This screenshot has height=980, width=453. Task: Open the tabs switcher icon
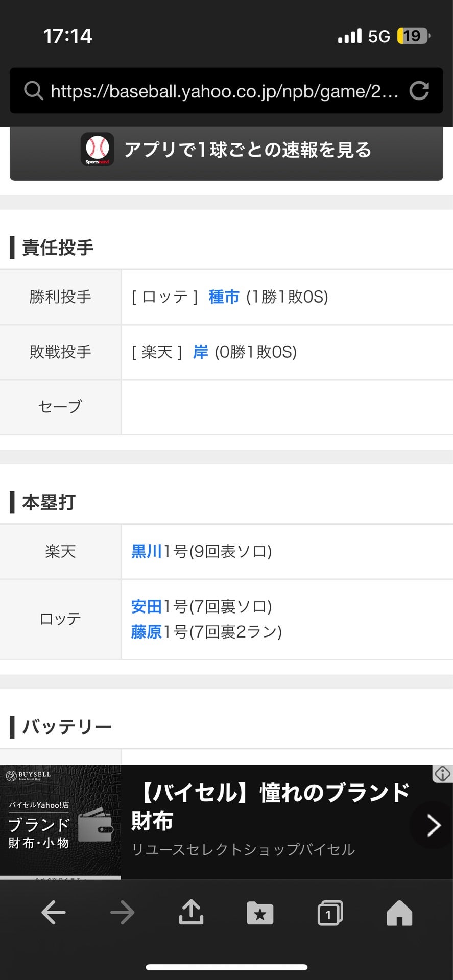click(x=330, y=912)
